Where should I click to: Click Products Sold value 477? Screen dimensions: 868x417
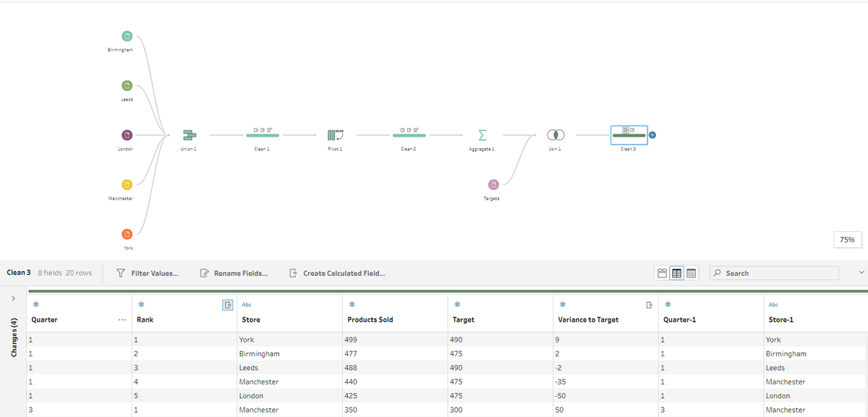click(394, 354)
